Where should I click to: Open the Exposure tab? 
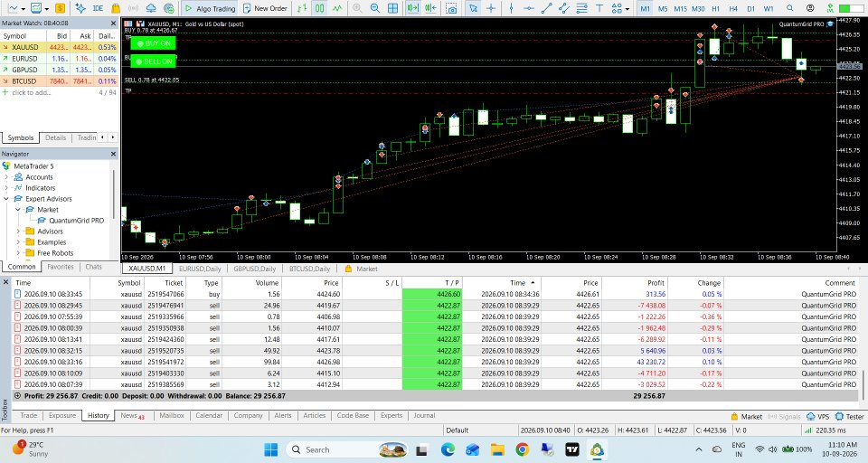62,415
